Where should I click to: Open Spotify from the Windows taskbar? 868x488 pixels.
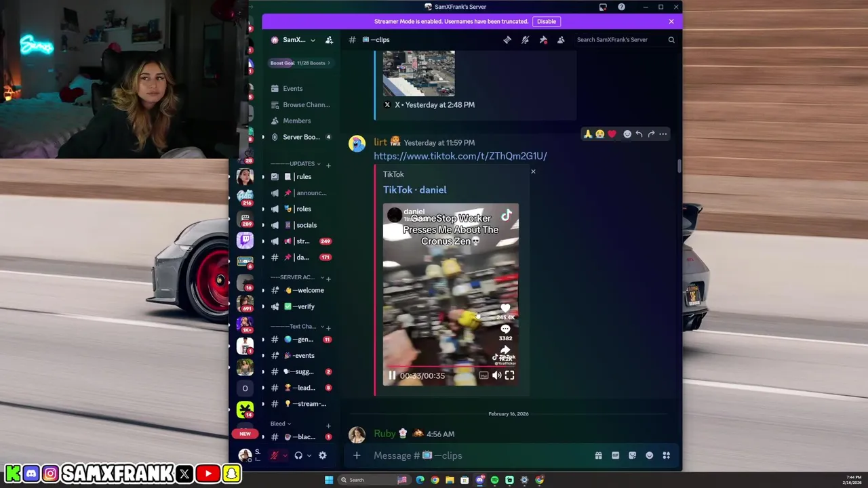coord(494,480)
